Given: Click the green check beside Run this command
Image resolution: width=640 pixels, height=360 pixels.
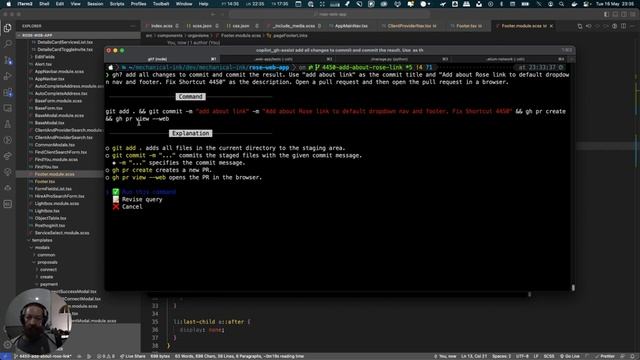Looking at the screenshot, I should point(116,192).
